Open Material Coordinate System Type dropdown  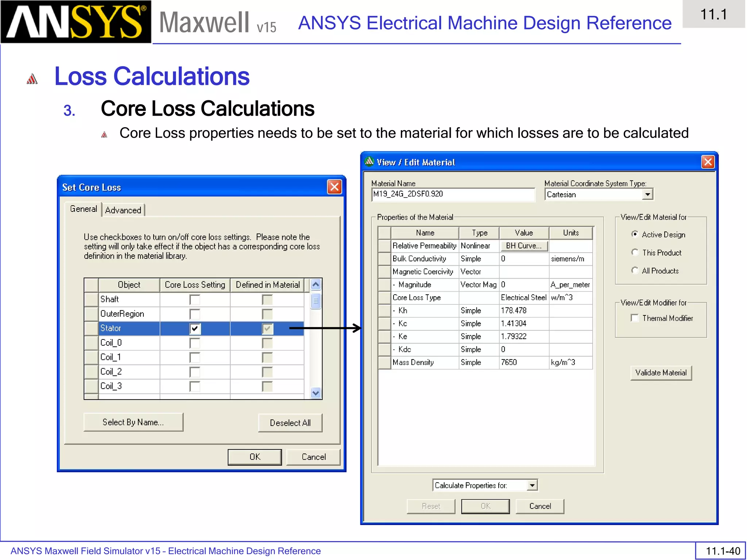(647, 194)
